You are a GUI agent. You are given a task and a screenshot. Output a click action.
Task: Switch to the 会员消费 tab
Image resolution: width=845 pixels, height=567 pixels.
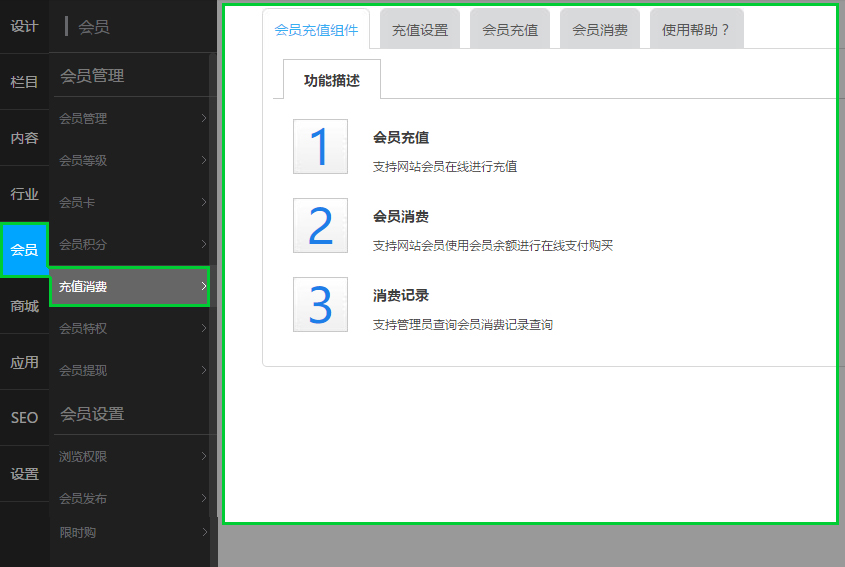600,30
